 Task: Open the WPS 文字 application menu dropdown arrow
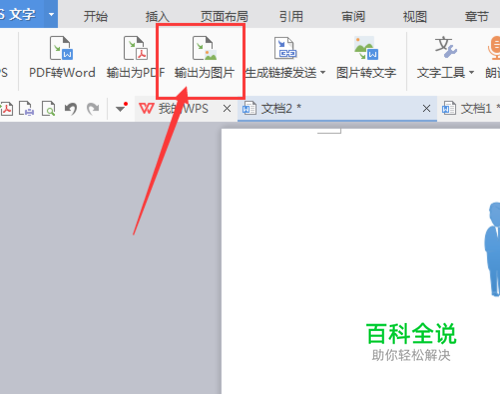51,14
